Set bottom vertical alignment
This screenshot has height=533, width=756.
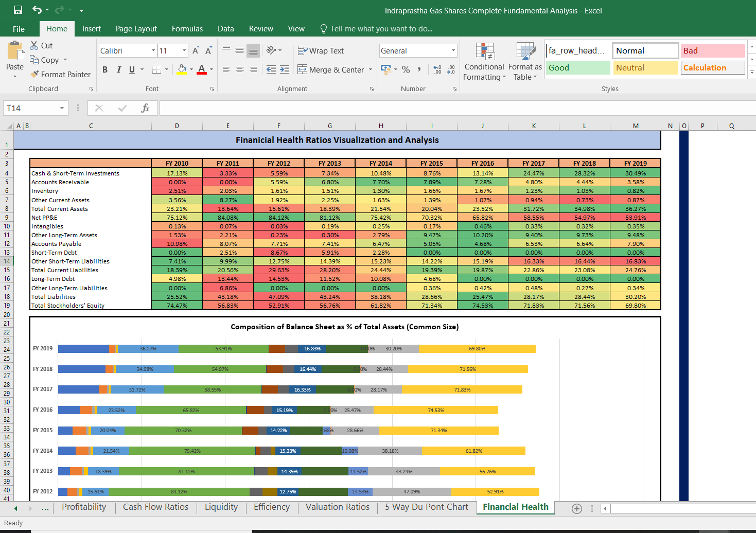[253, 50]
